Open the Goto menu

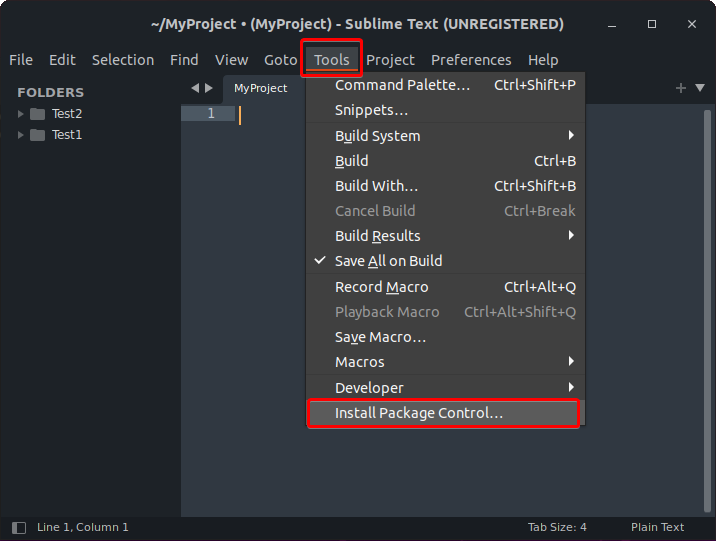pos(280,60)
